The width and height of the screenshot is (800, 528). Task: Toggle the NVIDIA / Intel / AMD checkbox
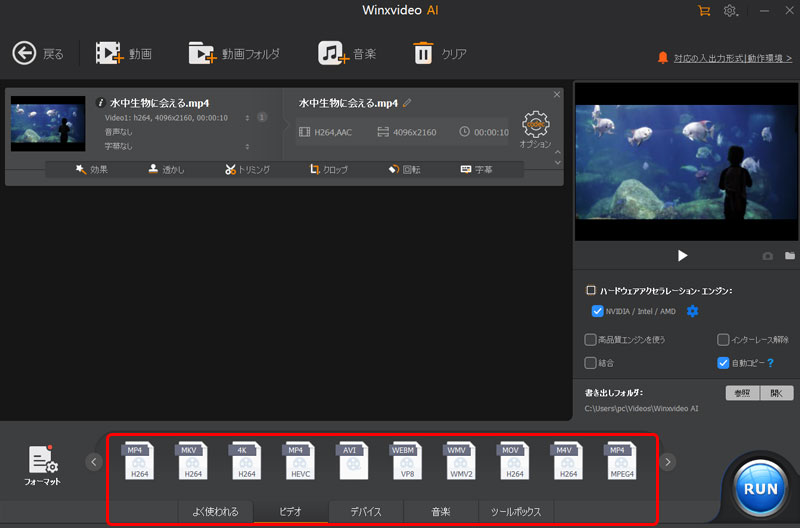pyautogui.click(x=598, y=311)
